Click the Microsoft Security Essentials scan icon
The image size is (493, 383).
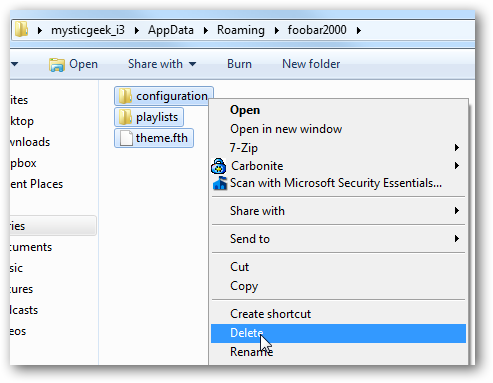(220, 183)
